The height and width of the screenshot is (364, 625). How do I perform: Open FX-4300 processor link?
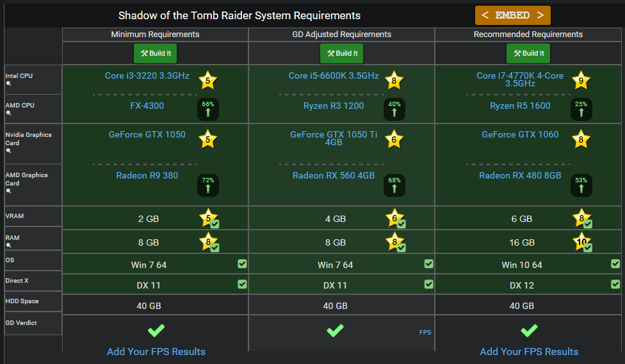[147, 106]
